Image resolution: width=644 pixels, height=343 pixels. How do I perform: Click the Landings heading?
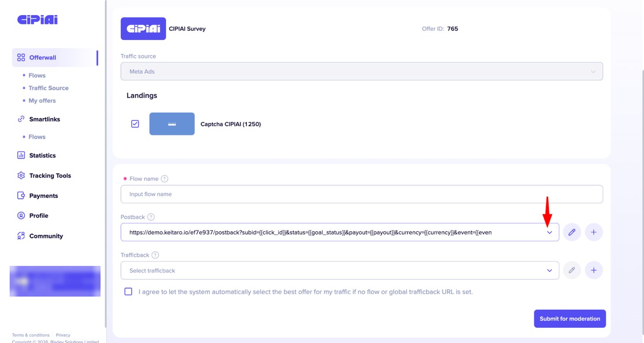point(142,95)
